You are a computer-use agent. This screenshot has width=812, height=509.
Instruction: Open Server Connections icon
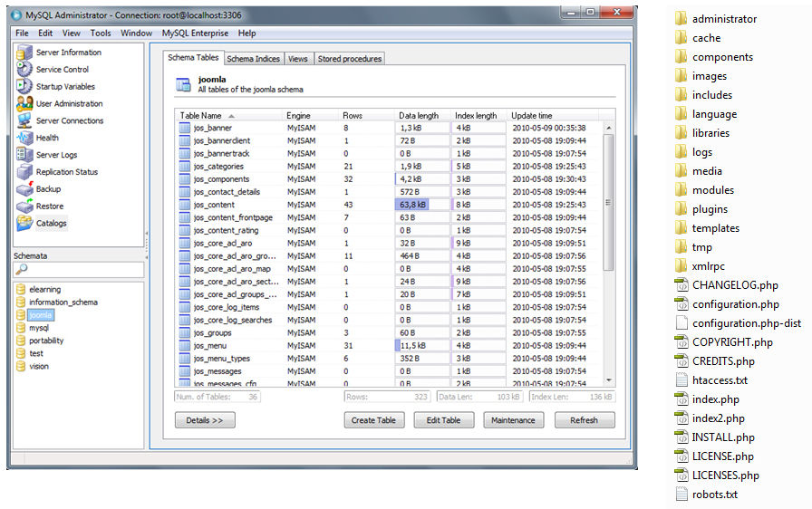tap(24, 120)
